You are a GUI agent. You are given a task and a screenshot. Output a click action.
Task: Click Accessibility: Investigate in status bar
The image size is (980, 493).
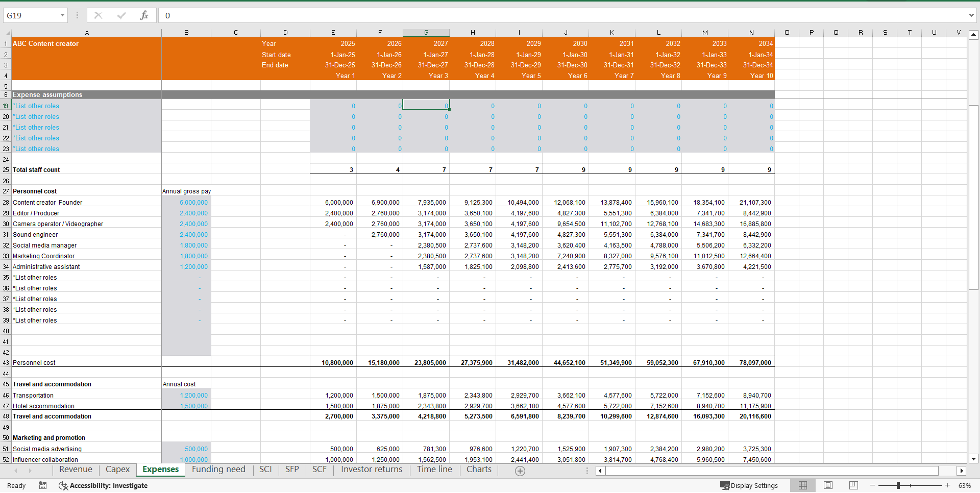103,485
